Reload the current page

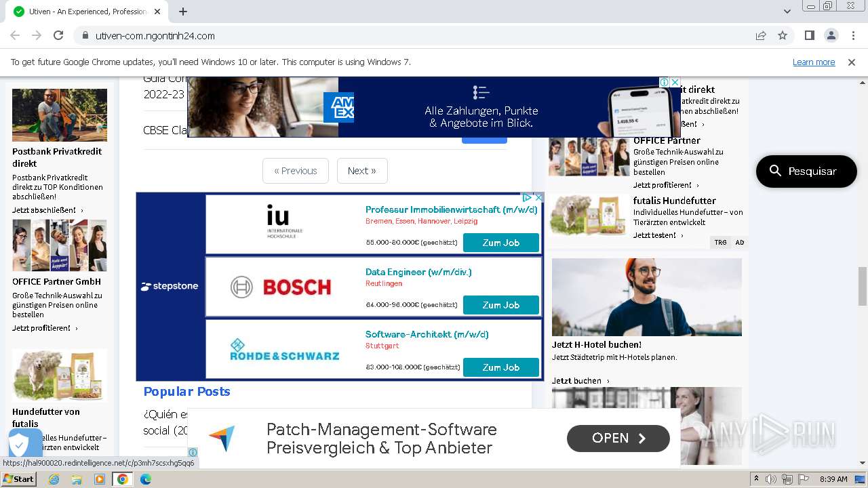click(x=58, y=35)
